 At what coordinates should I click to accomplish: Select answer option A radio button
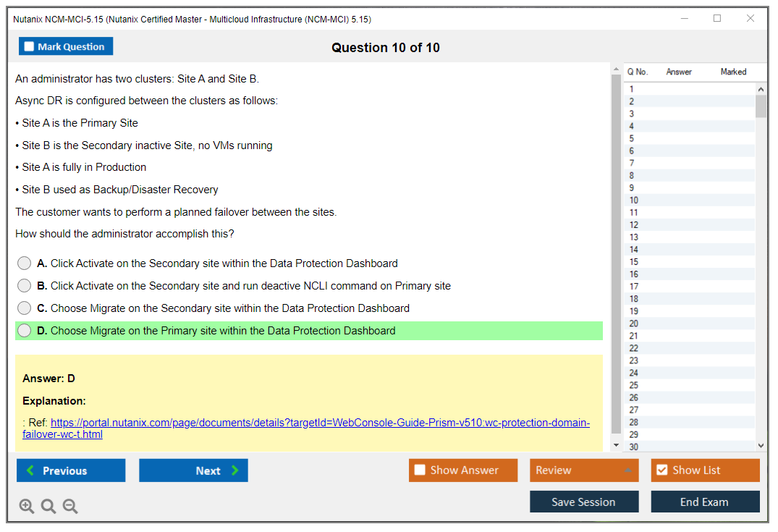tap(25, 263)
